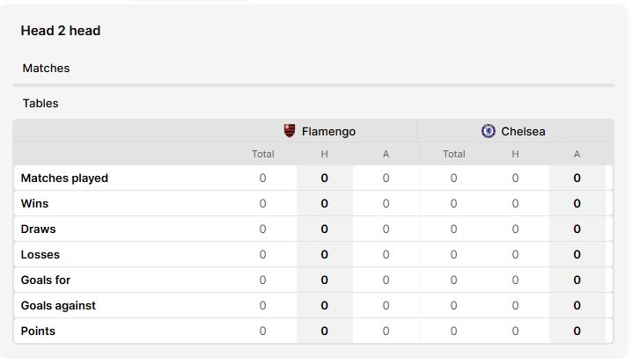Click Flamengo's Total column header
The height and width of the screenshot is (364, 632).
[263, 154]
